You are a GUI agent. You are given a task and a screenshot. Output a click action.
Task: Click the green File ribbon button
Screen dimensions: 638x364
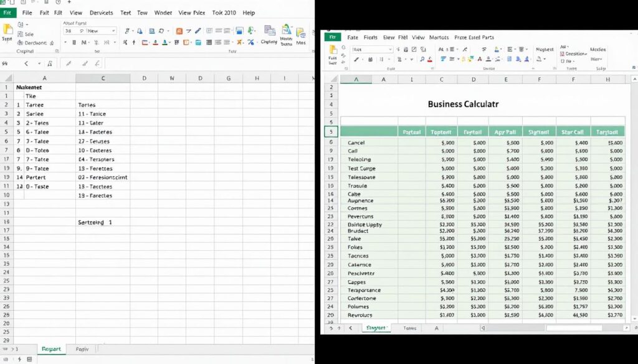tap(333, 37)
